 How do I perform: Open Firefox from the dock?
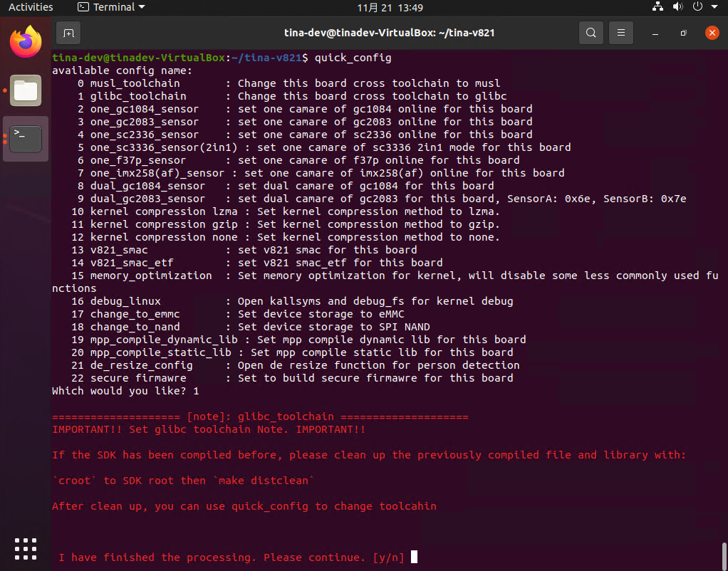26,41
